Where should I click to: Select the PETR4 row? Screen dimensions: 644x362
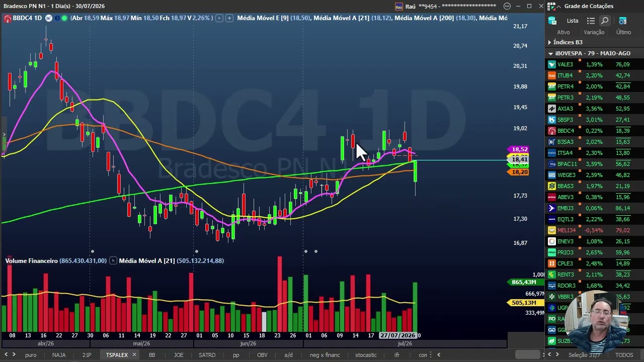point(595,86)
